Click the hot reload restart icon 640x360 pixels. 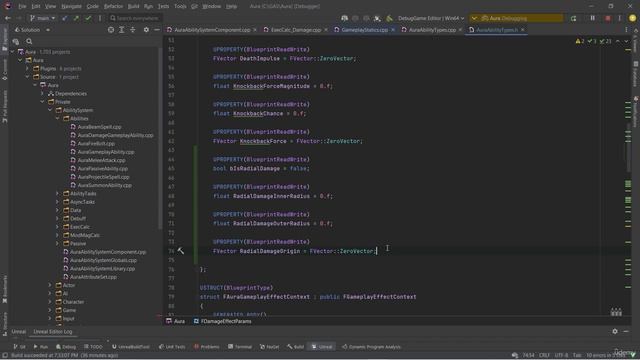point(573,18)
